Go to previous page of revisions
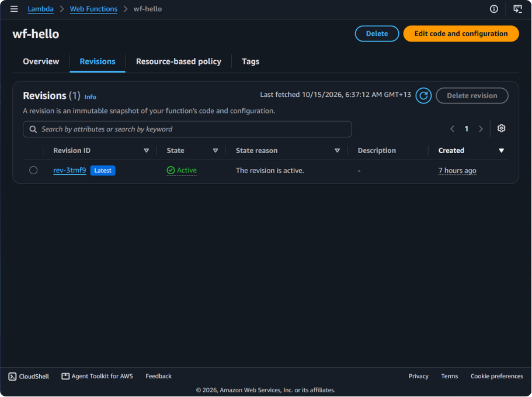The width and height of the screenshot is (532, 397). pyautogui.click(x=452, y=129)
